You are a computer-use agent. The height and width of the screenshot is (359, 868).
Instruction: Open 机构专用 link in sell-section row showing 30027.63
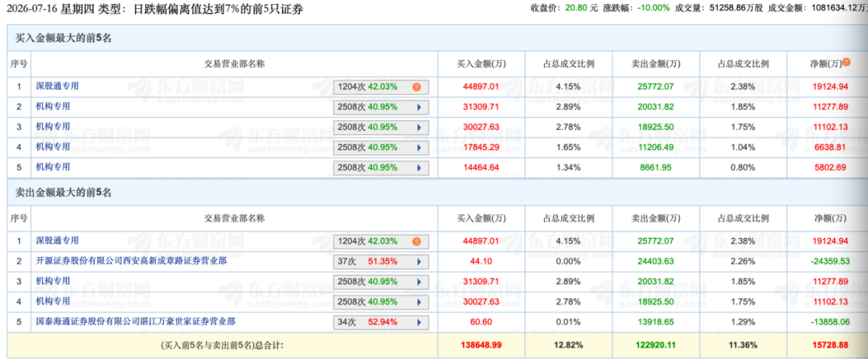coord(53,300)
